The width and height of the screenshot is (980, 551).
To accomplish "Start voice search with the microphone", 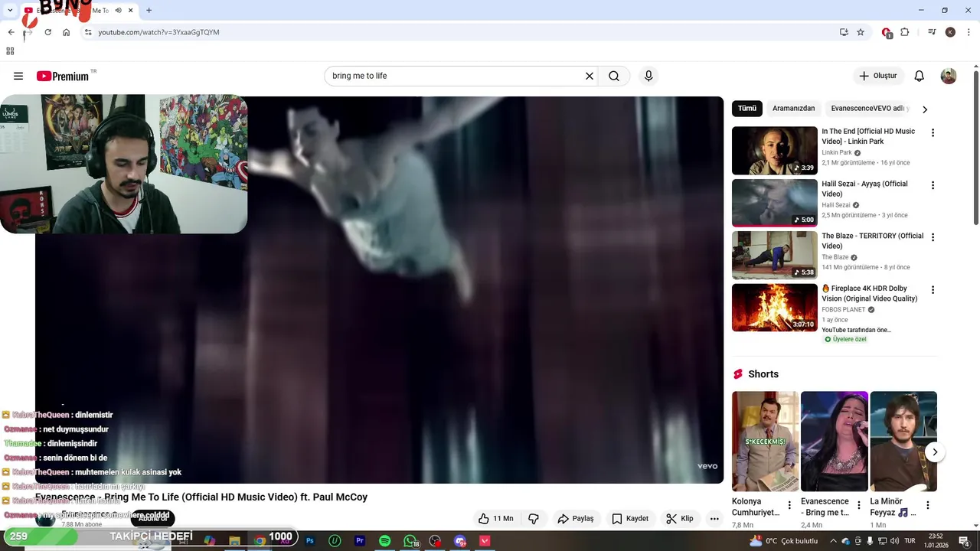I will pos(648,76).
